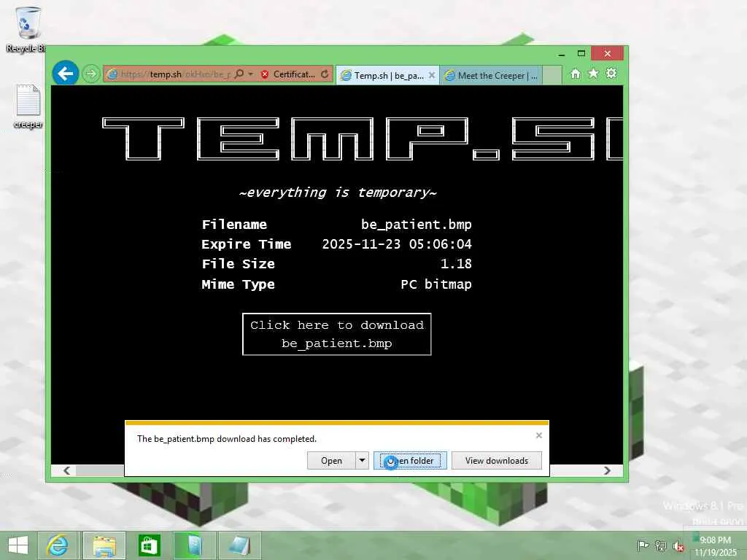This screenshot has width=747, height=560.
Task: Open the Favorites star icon
Action: (593, 74)
